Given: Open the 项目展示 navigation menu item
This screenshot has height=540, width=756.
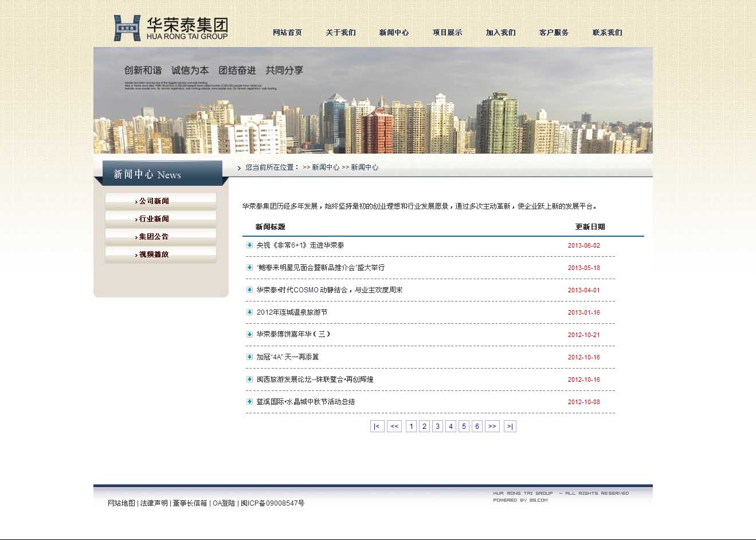Looking at the screenshot, I should tap(447, 33).
